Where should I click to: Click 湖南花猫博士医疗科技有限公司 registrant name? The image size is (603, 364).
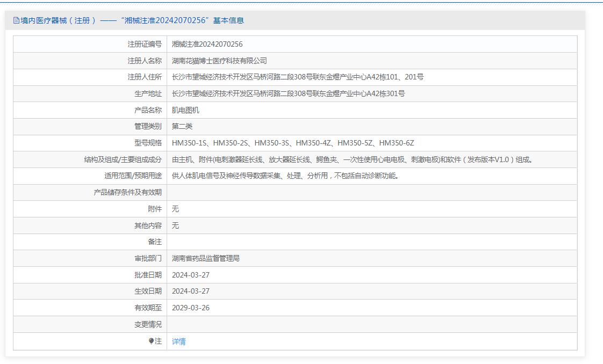219,61
